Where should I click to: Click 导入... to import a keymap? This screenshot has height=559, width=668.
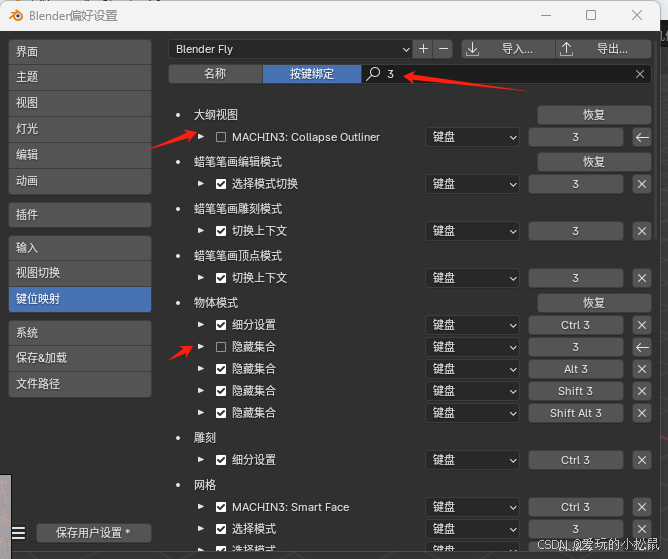pos(509,49)
